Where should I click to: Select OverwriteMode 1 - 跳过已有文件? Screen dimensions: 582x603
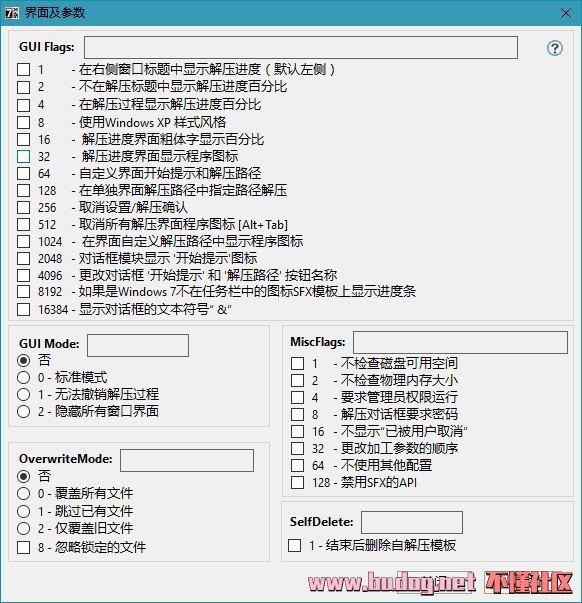point(23,511)
